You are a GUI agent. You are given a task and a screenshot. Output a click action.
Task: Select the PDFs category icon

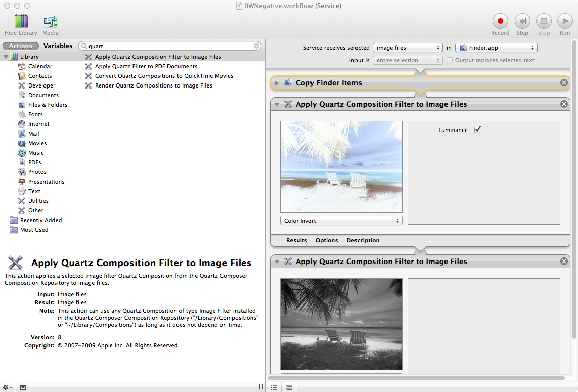tap(22, 162)
